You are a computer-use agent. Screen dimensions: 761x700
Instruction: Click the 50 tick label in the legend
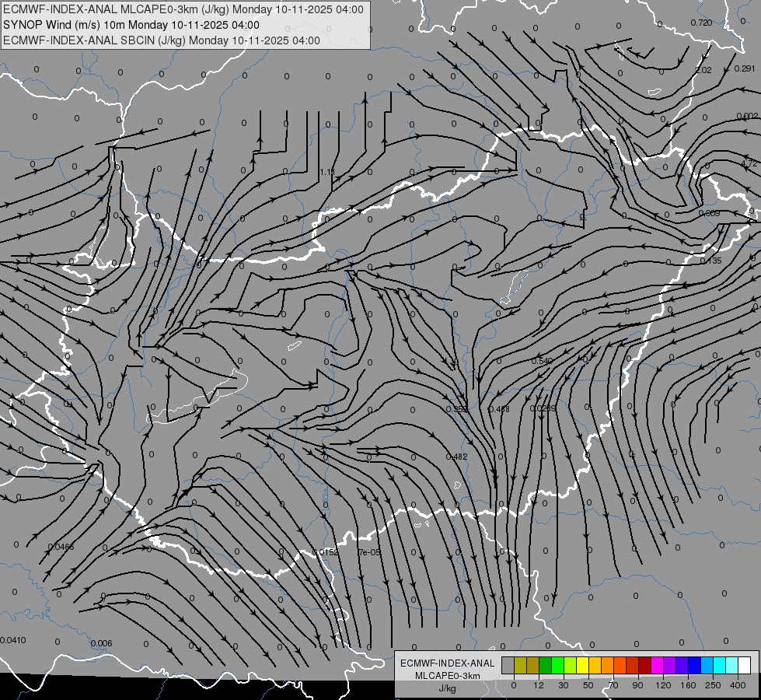(x=588, y=685)
